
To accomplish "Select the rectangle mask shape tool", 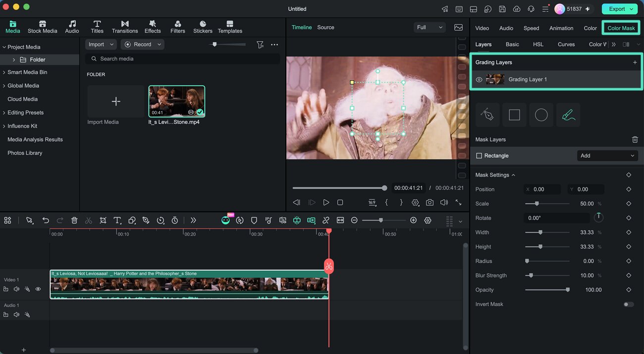I will click(x=514, y=115).
